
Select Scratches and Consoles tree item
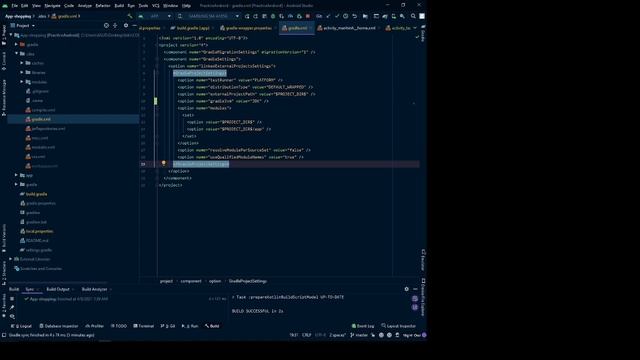coord(41,269)
